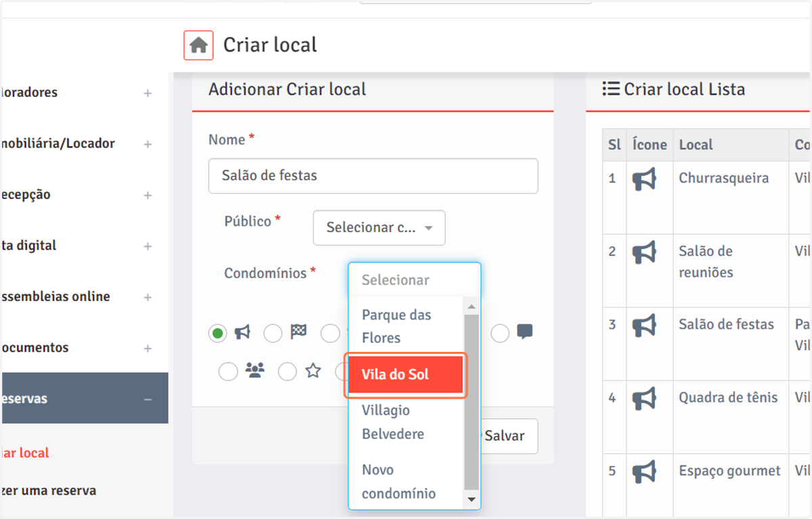Choose Novo condomínio from the dropdown

[405, 481]
